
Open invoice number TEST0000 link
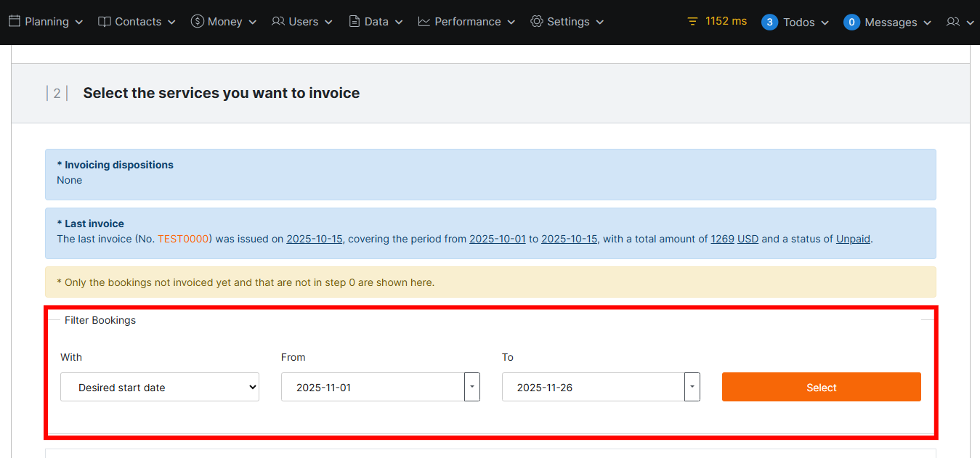[183, 239]
